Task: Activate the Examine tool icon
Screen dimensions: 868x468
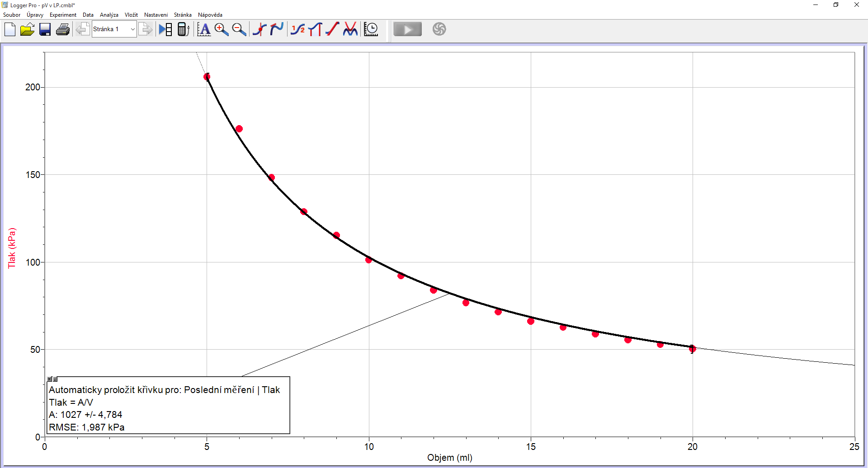Action: point(259,30)
